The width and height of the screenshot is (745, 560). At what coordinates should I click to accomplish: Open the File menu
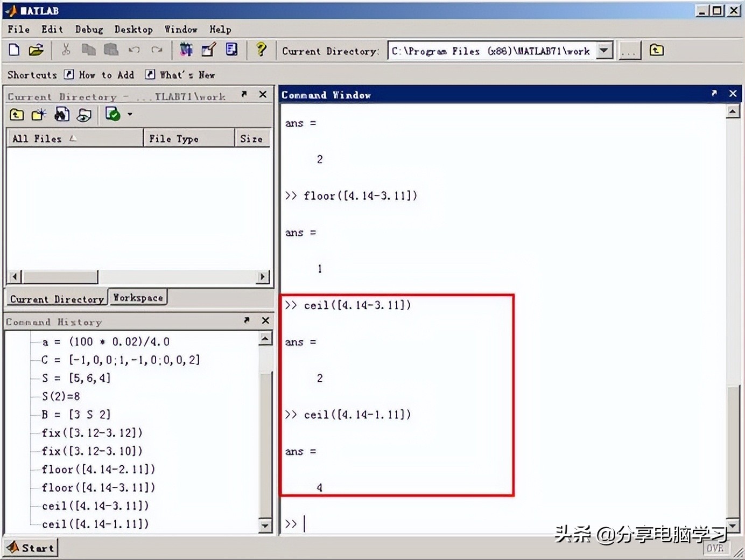18,30
